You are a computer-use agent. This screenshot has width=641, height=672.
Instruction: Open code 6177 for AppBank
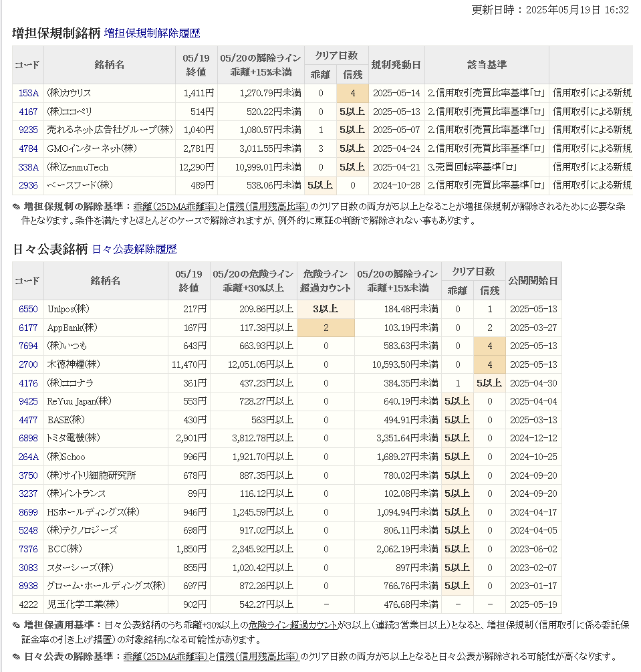point(28,328)
